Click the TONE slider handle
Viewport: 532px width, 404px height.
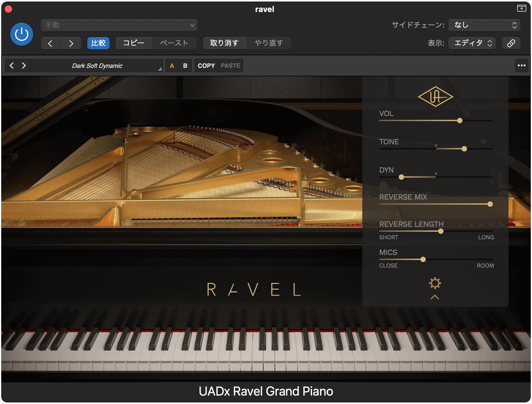(464, 149)
